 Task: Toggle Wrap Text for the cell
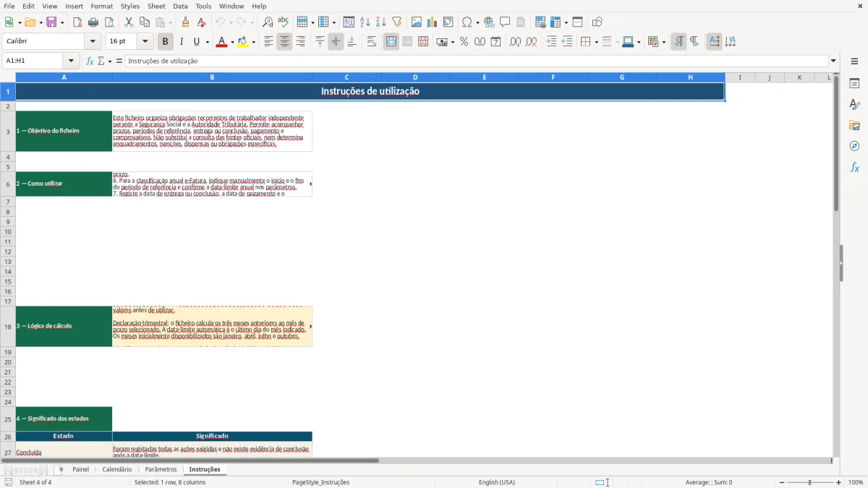coord(372,42)
